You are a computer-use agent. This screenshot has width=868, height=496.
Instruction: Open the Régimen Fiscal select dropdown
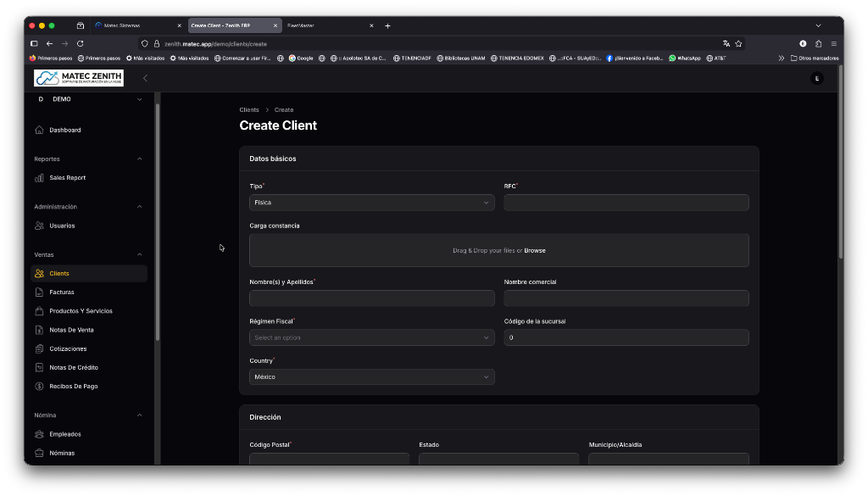point(371,337)
